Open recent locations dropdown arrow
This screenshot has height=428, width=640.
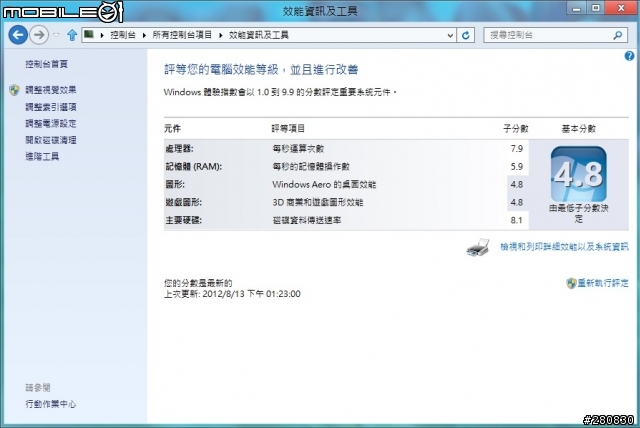(57, 35)
